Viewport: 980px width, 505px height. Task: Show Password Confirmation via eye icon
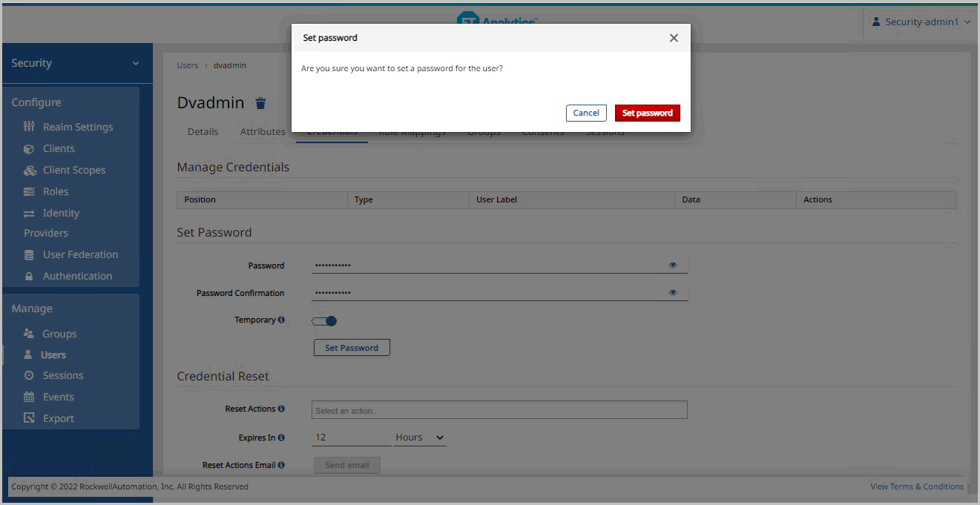pyautogui.click(x=673, y=292)
